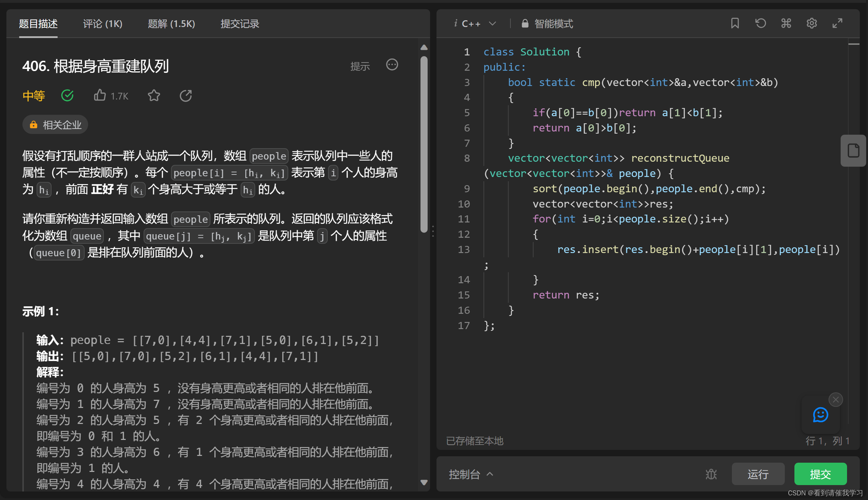Click the debug bug icon
Screen dimensions: 868x500
click(711, 474)
